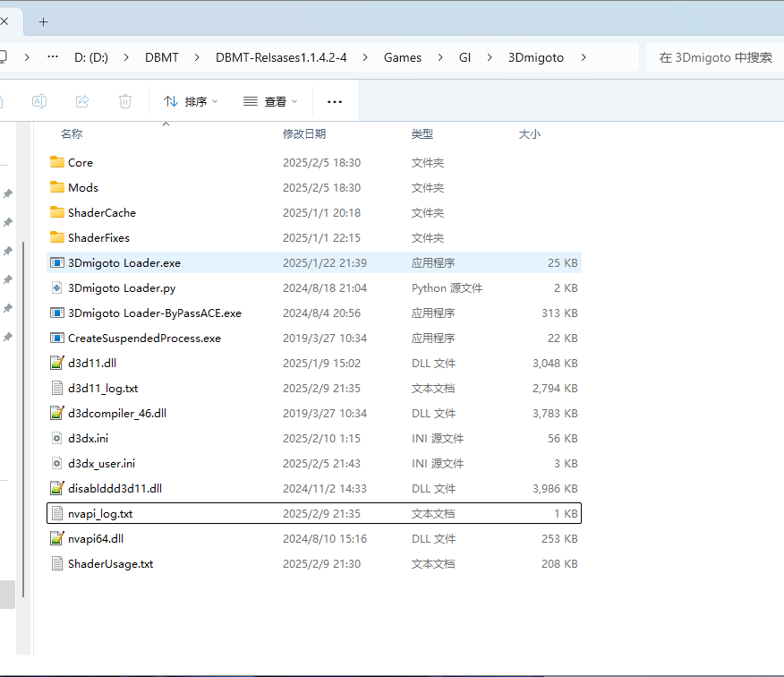Select the ShaderCache folder icon

pos(57,212)
